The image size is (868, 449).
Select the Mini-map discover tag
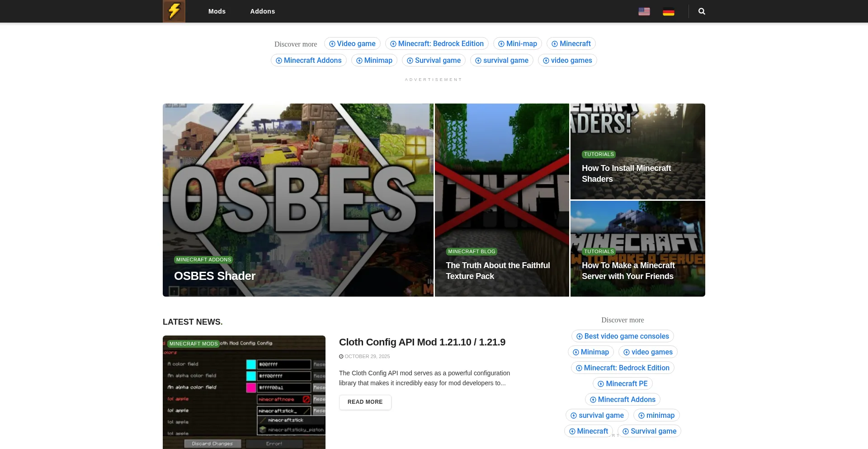(x=518, y=44)
